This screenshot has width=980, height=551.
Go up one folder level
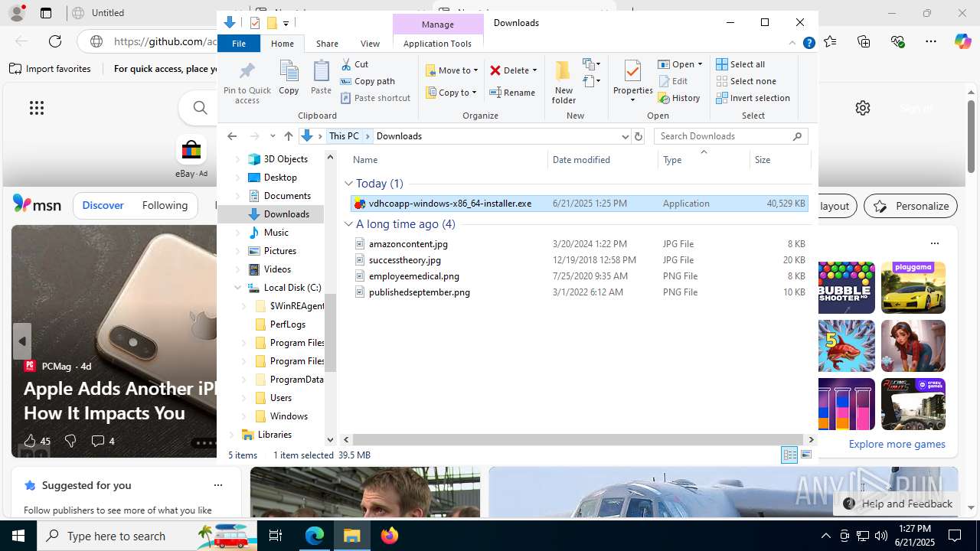coord(289,136)
